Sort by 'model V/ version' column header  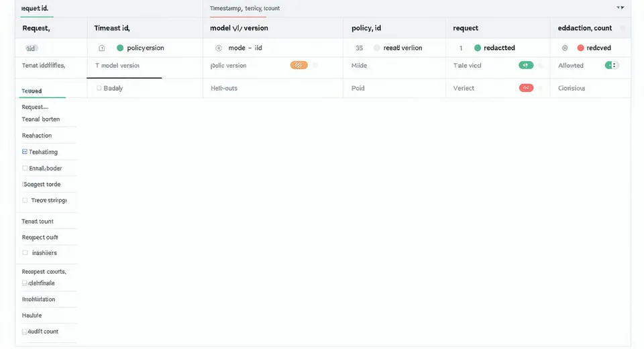coord(239,28)
